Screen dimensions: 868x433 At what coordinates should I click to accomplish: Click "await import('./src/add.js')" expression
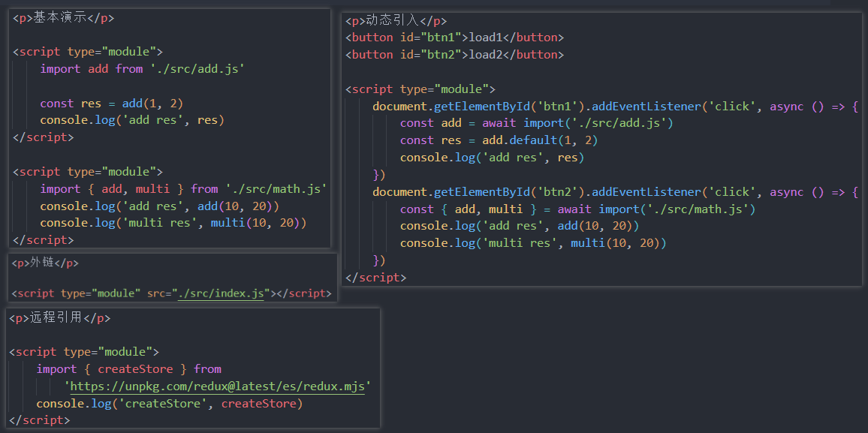[578, 123]
